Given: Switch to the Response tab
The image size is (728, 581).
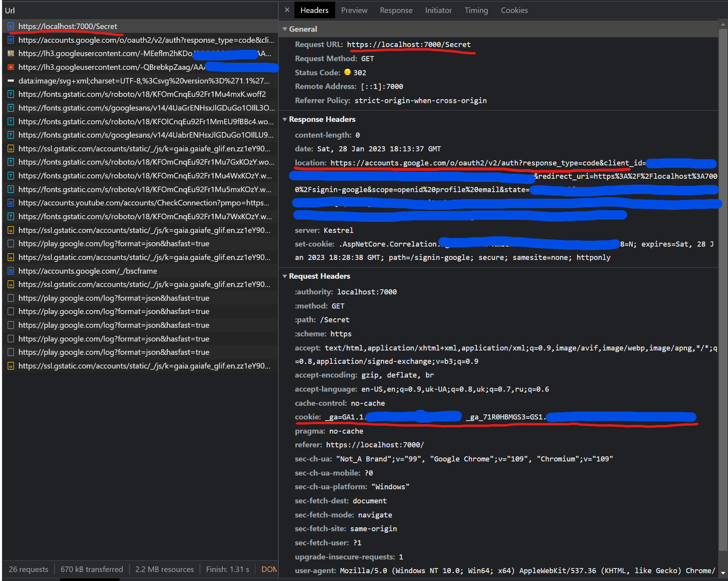Looking at the screenshot, I should coord(396,10).
